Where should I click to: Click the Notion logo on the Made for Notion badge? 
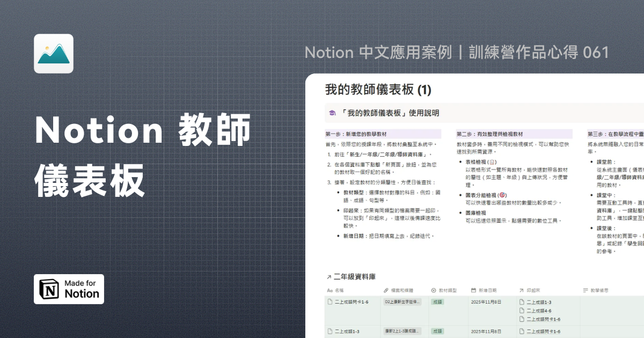pyautogui.click(x=49, y=289)
